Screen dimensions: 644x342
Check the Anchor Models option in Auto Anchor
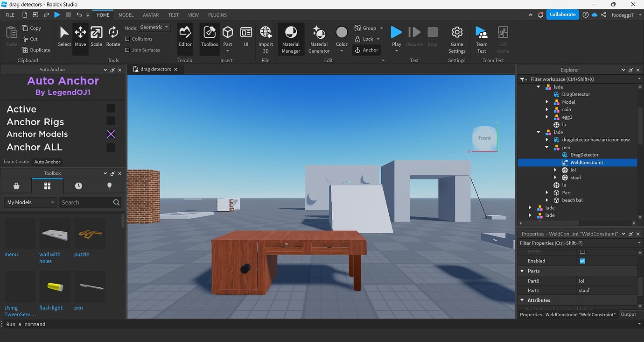(111, 134)
